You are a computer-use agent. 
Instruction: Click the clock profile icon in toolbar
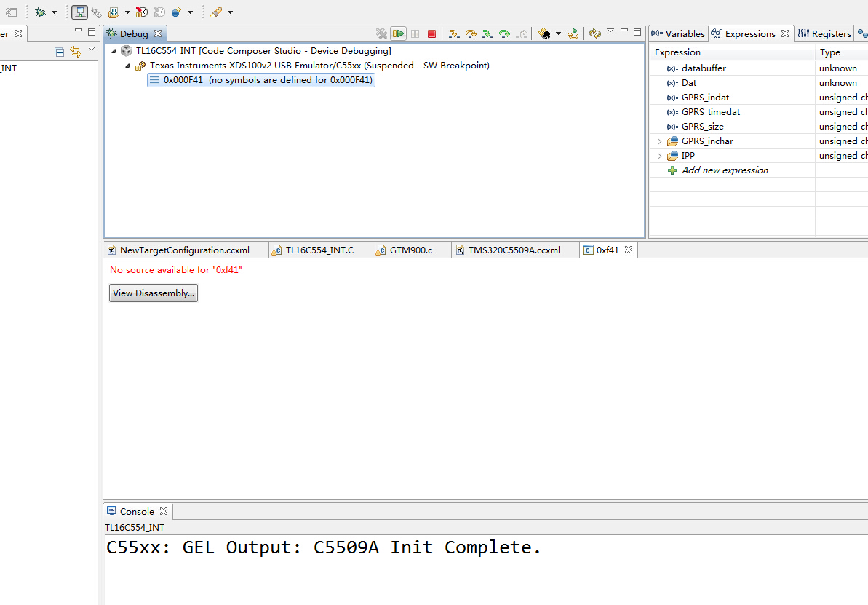(142, 12)
